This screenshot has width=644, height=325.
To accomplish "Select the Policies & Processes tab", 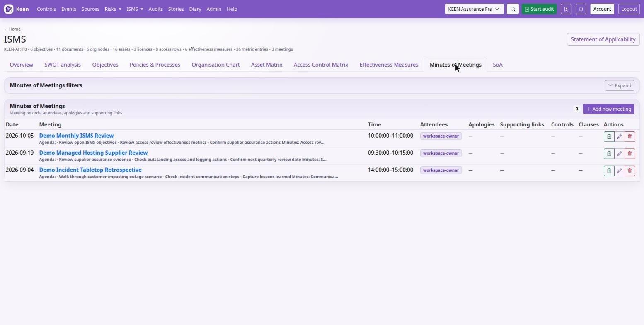I will click(x=155, y=65).
